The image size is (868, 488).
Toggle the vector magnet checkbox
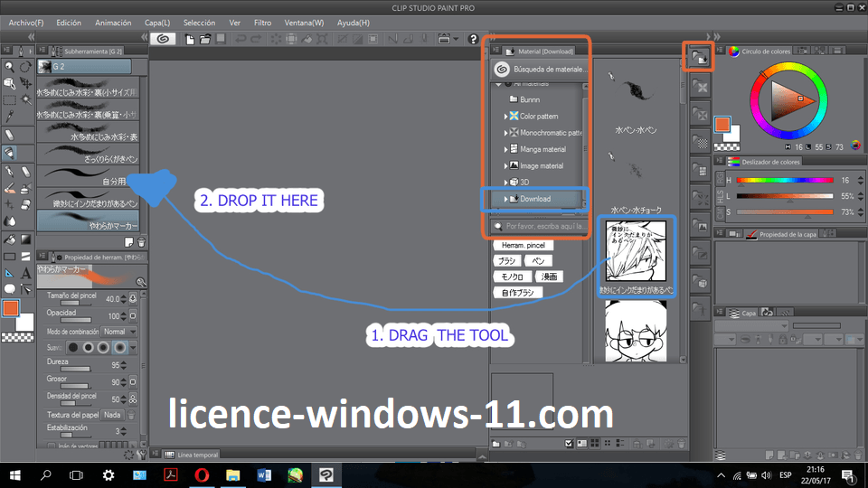(x=51, y=445)
